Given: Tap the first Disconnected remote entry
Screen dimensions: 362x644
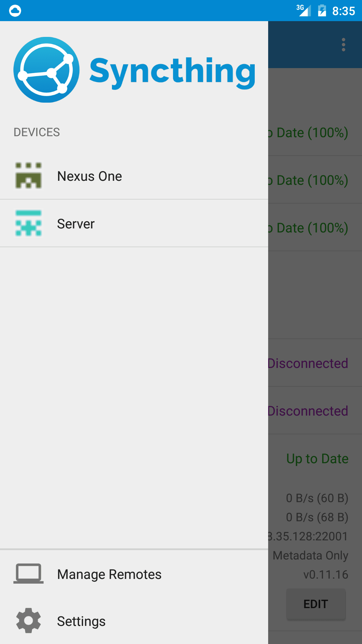Looking at the screenshot, I should (x=315, y=363).
